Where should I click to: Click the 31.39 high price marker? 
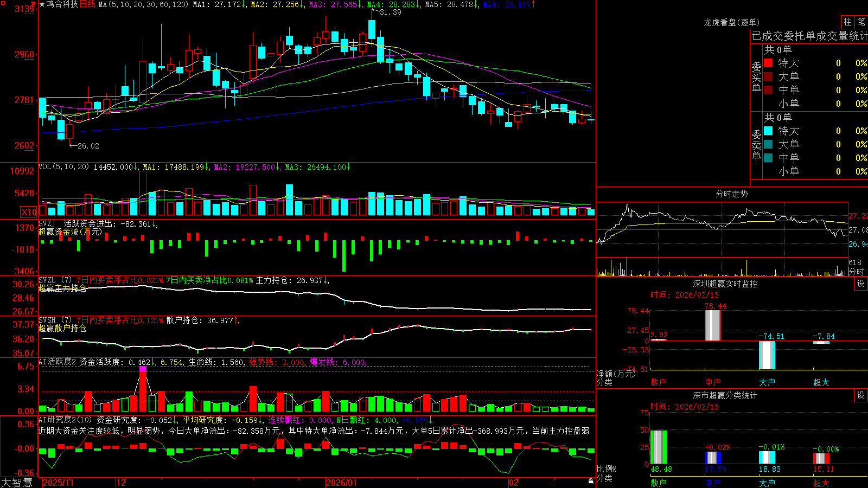coord(390,12)
